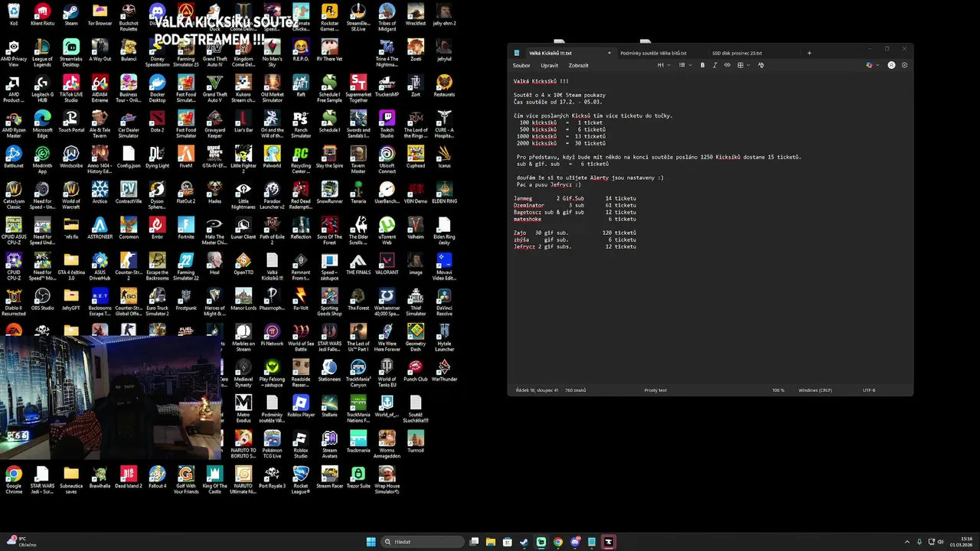
Task: Open Steam desktop icon
Action: [x=71, y=15]
